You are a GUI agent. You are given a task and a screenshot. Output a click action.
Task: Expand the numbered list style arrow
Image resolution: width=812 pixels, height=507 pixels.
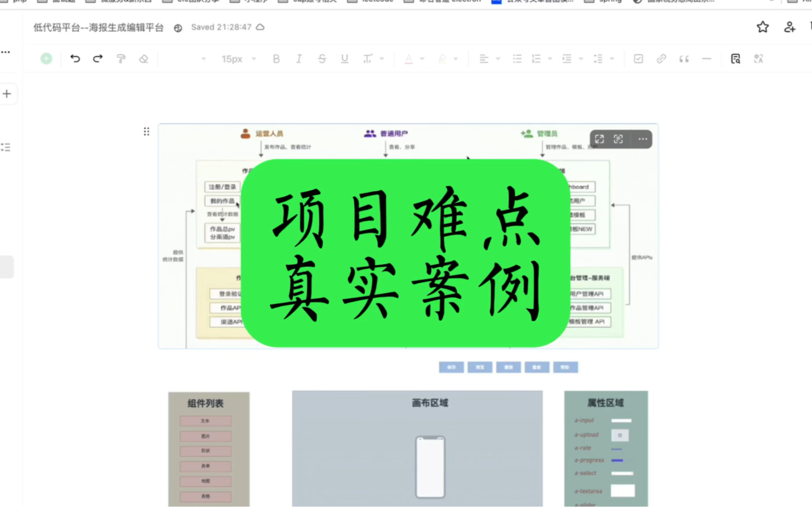pyautogui.click(x=550, y=59)
